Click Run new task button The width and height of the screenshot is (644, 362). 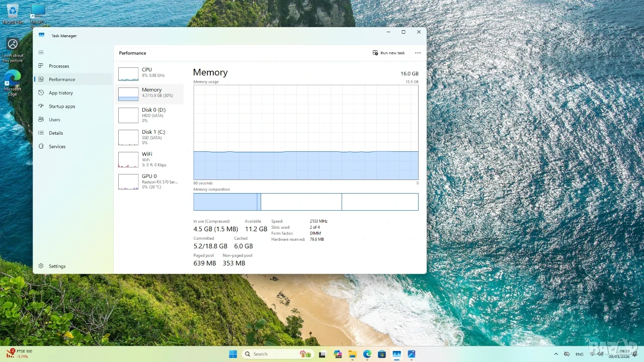pos(389,53)
